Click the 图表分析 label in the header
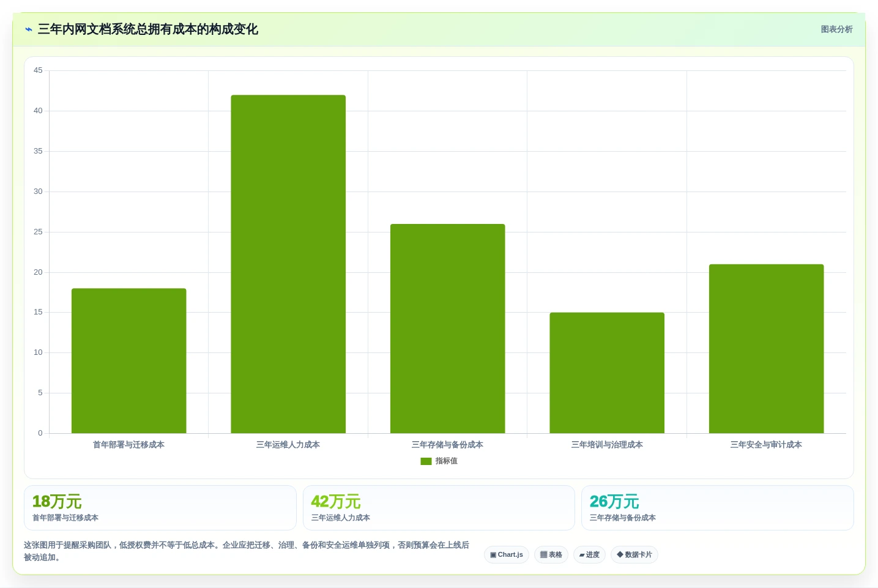 [x=836, y=29]
